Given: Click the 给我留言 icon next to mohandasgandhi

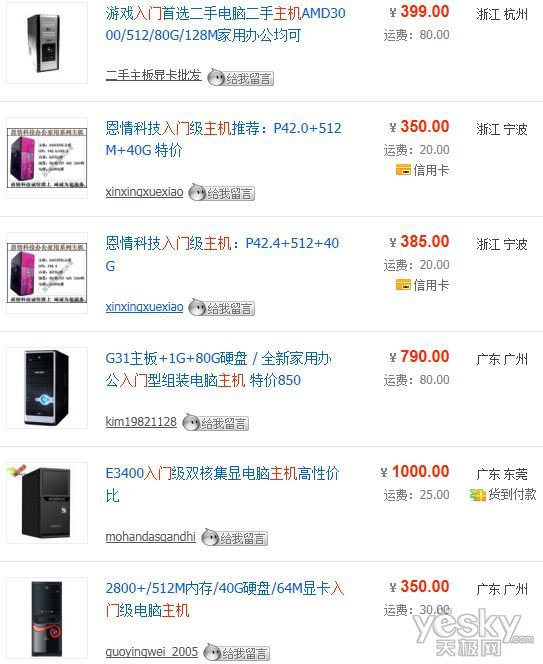Looking at the screenshot, I should (235, 538).
